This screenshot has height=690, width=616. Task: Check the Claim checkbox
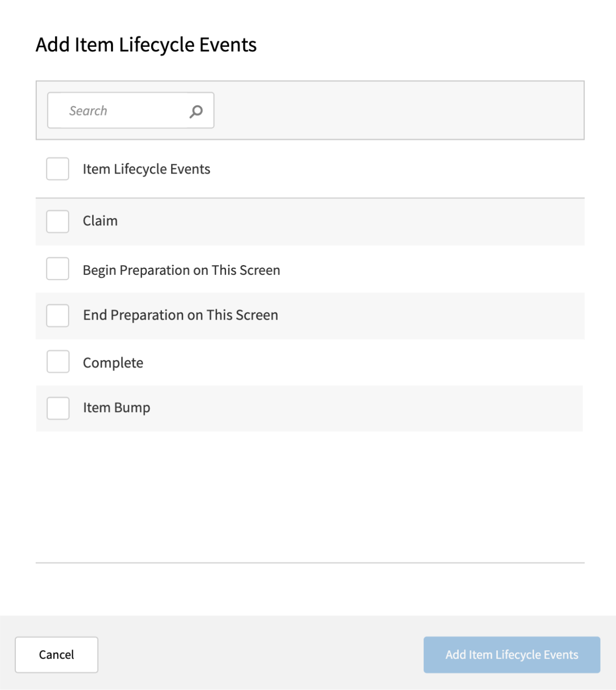(x=58, y=221)
